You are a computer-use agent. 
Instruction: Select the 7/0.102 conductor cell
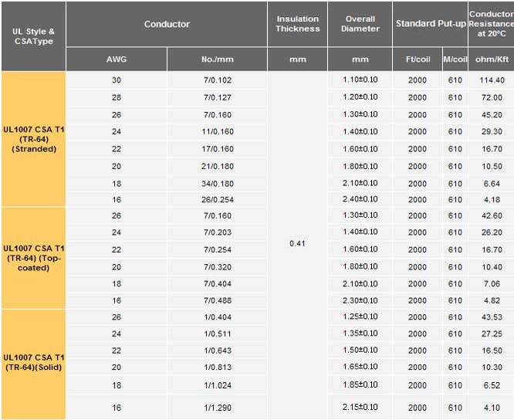[x=217, y=80]
